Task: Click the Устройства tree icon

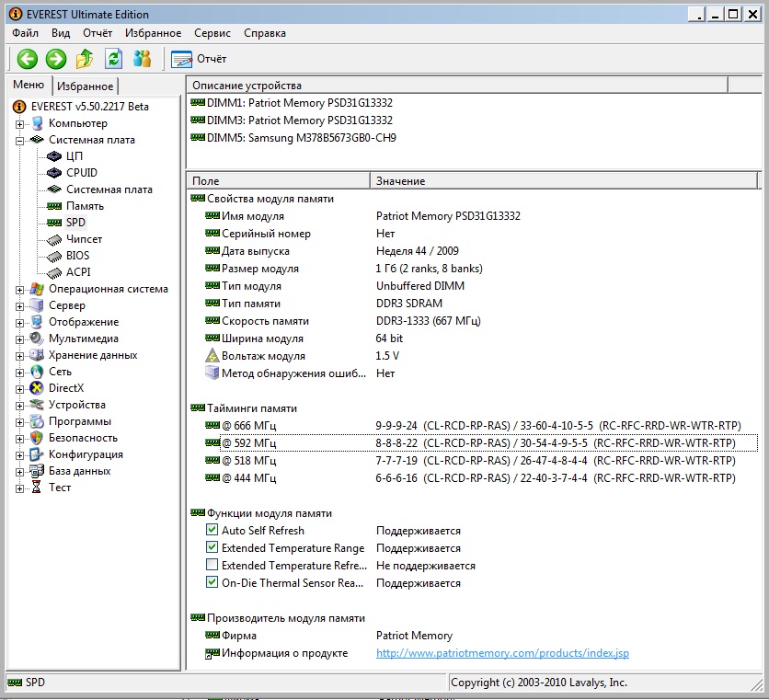Action: (36, 405)
